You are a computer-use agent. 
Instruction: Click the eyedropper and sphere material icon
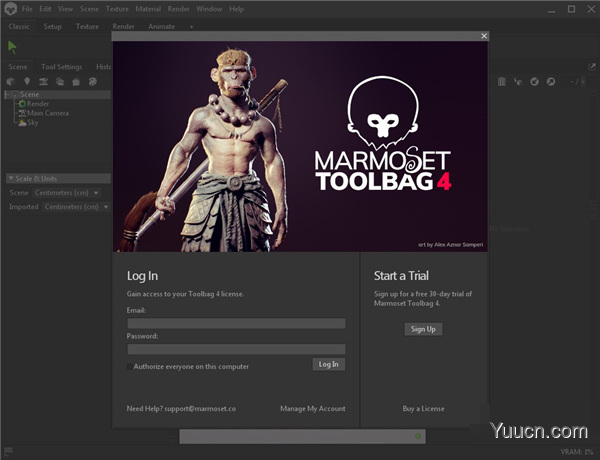click(x=518, y=82)
